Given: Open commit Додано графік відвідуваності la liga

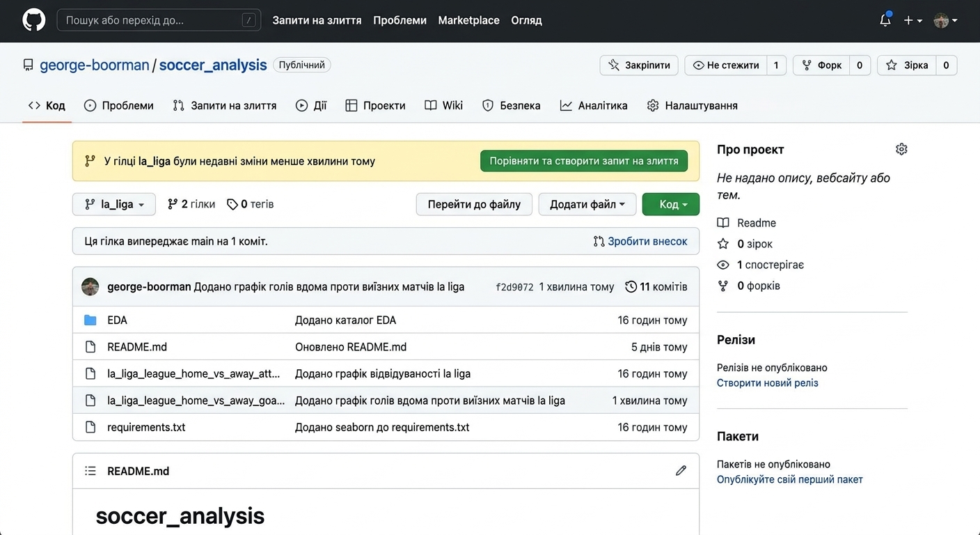Looking at the screenshot, I should click(383, 373).
